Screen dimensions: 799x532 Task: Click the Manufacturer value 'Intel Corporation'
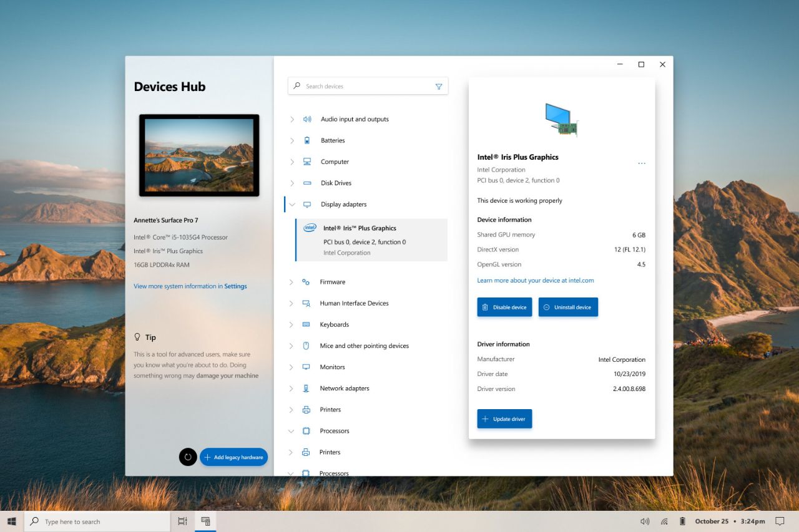(622, 359)
